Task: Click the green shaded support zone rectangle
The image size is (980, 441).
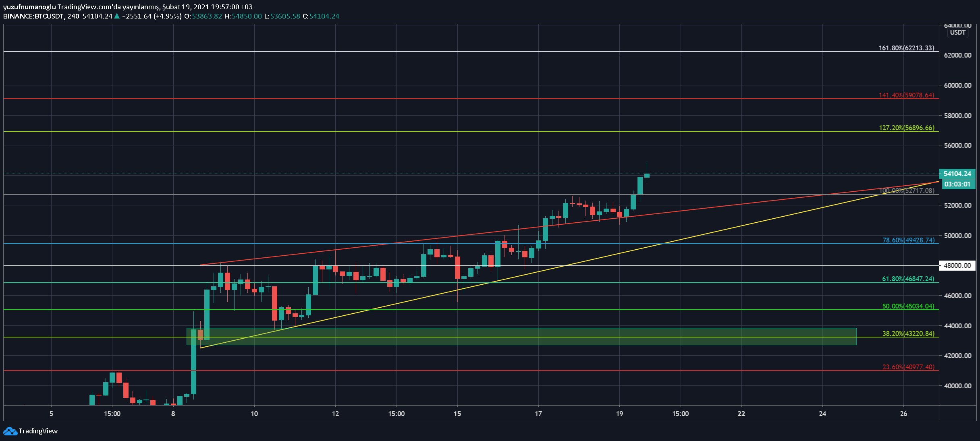Action: tap(524, 342)
